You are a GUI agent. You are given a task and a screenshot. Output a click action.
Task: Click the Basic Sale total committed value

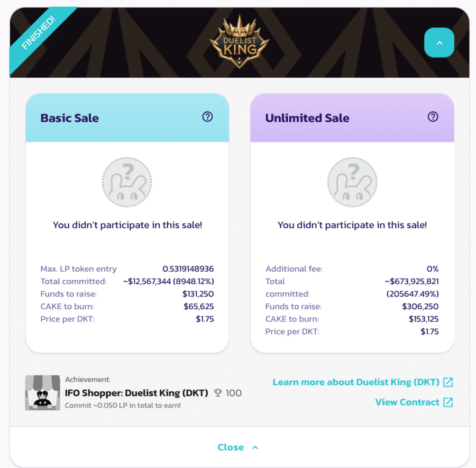pos(169,282)
